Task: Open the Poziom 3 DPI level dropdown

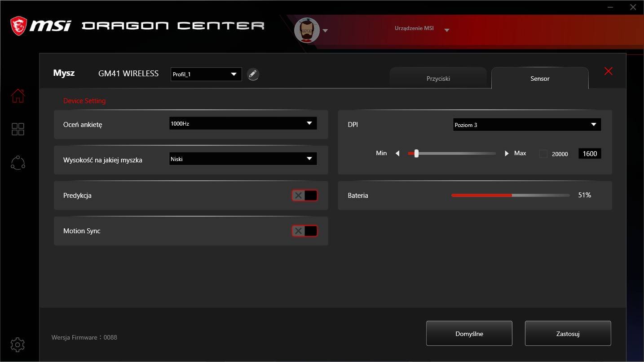Action: point(527,125)
